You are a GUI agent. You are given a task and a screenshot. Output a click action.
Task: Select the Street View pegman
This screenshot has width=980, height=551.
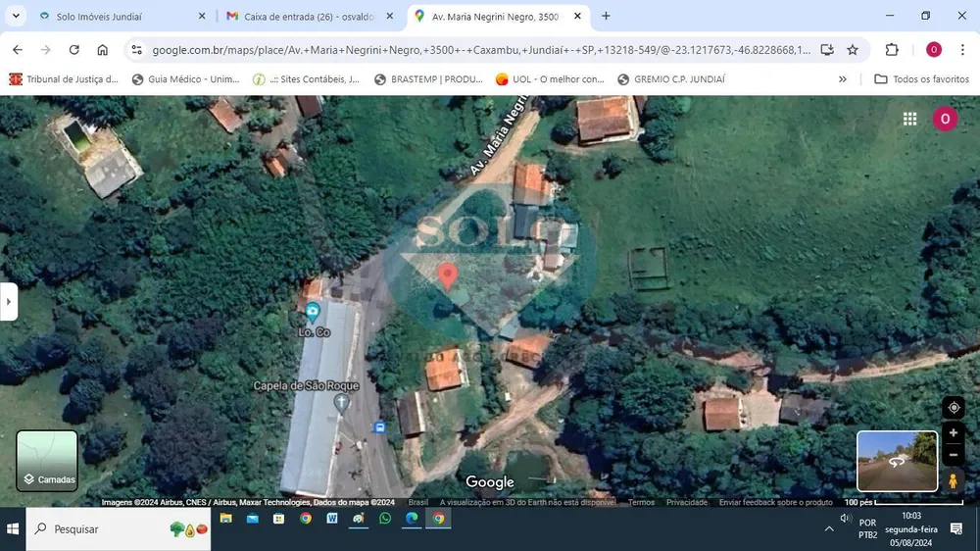pos(954,480)
